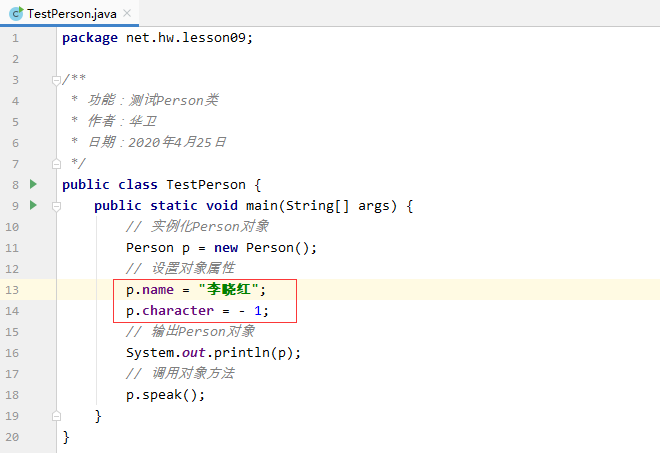Collapse the Javadoc comment at line 3
The image size is (660, 453).
click(56, 80)
